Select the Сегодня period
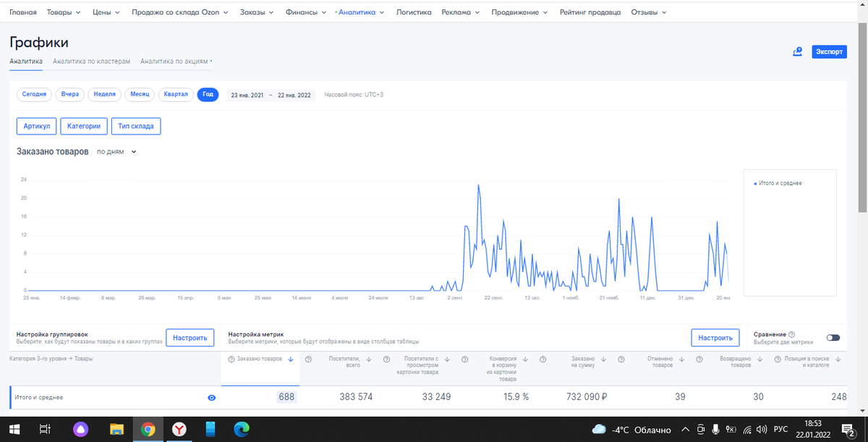The height and width of the screenshot is (442, 868). tap(35, 95)
